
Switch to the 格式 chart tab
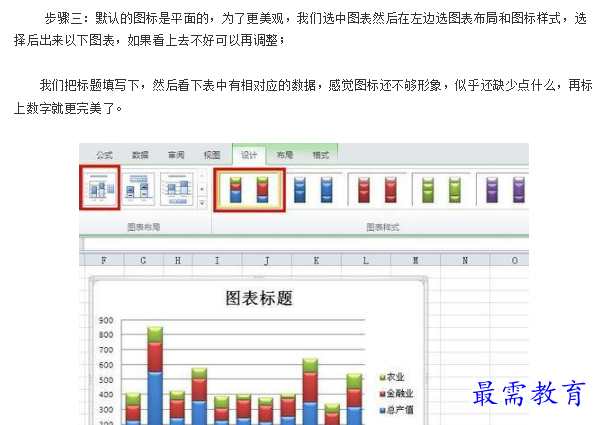(x=320, y=155)
